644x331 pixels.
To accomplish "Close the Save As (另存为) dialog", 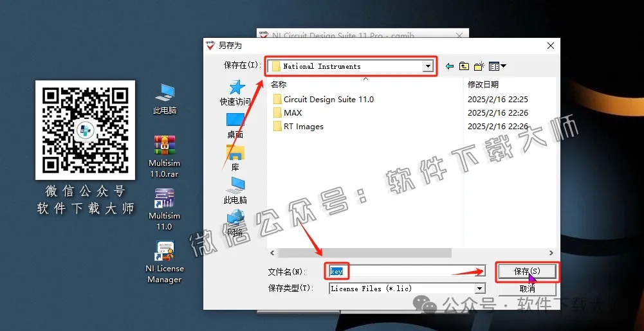I will click(551, 46).
